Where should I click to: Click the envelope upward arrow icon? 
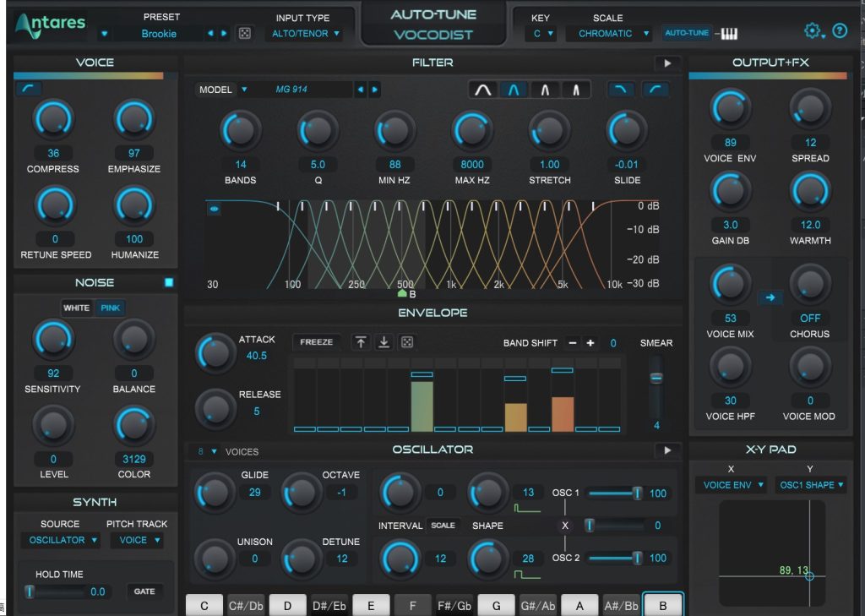(x=361, y=342)
